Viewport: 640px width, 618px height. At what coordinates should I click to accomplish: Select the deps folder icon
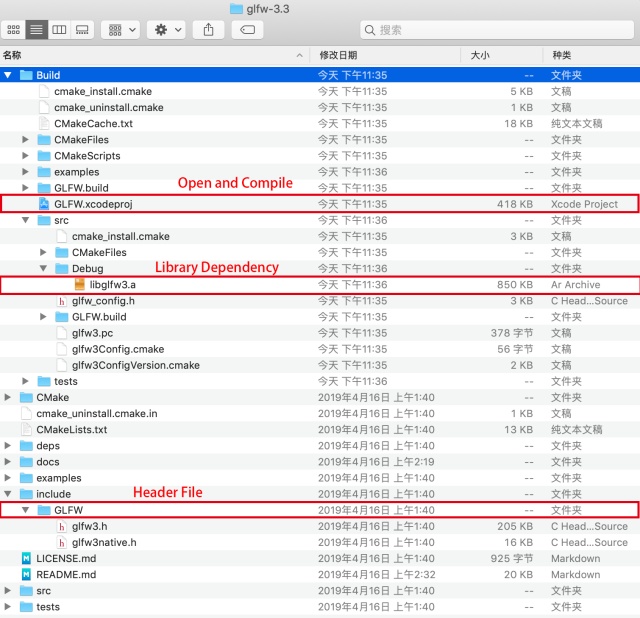pyautogui.click(x=26, y=445)
